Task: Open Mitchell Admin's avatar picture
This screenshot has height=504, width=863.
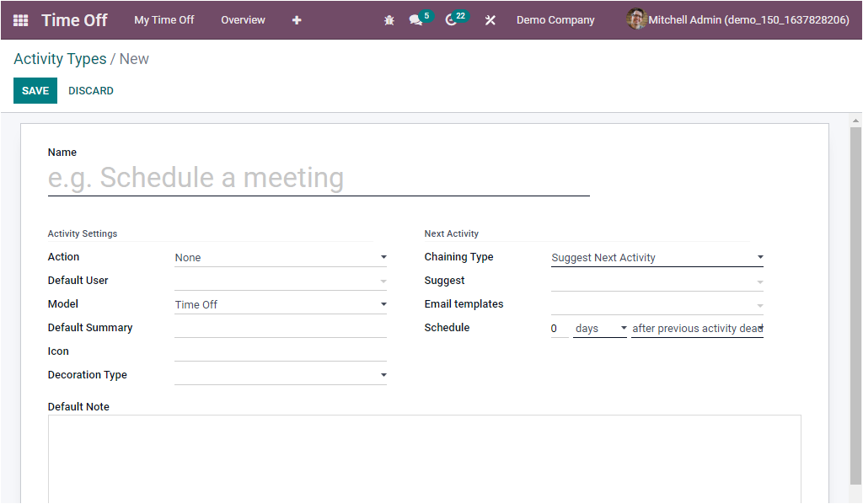Action: pos(635,19)
